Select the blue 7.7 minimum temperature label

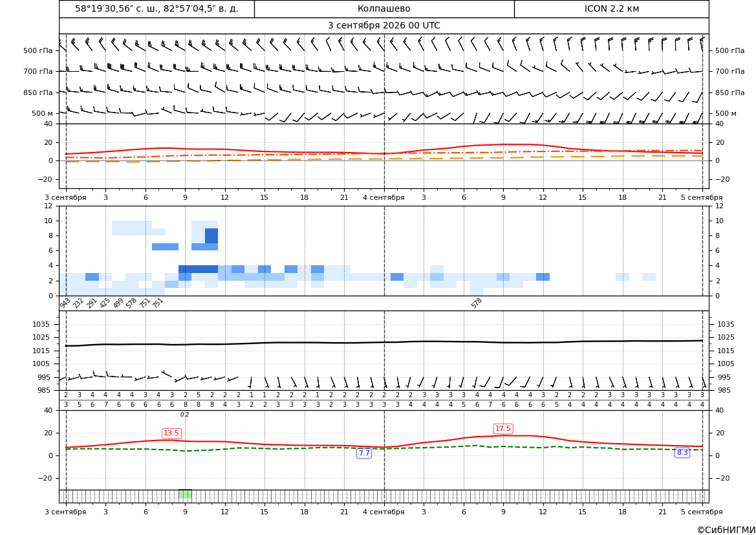(x=364, y=453)
